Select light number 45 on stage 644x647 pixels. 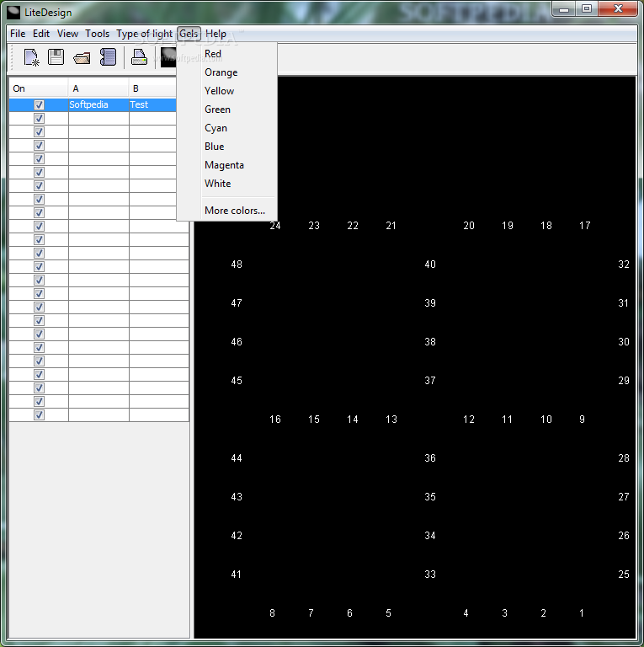coord(237,381)
